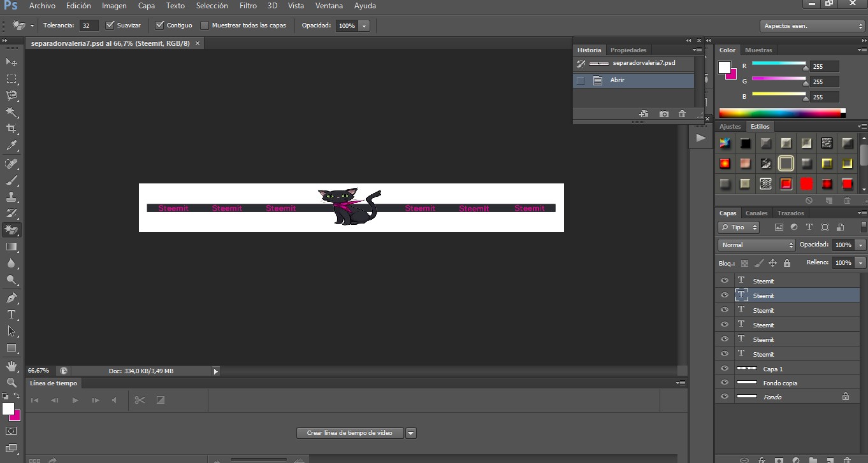This screenshot has height=463, width=868.
Task: Close the separadorvaleria7.psd document tab
Action: (198, 43)
